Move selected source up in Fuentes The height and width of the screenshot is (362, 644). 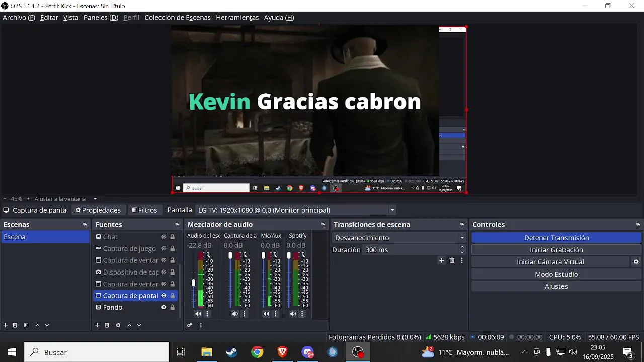point(129,325)
